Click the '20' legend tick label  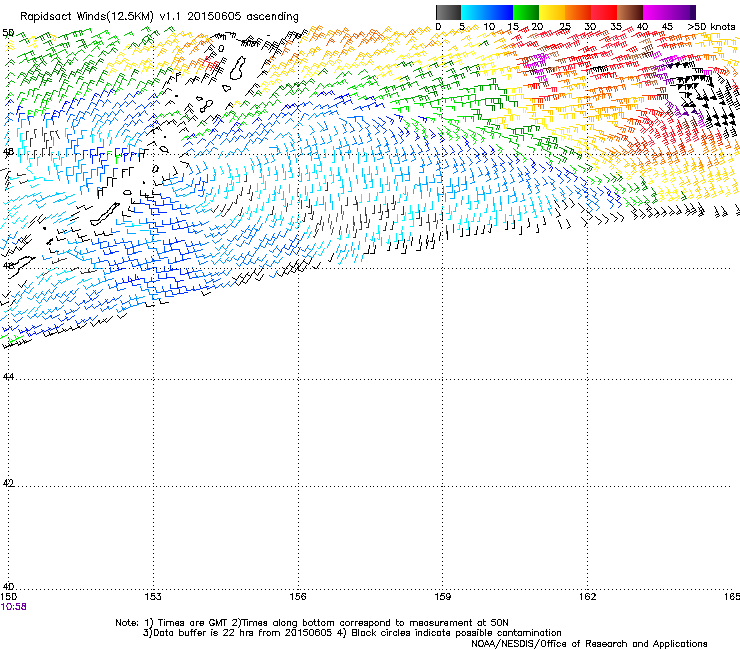tap(537, 27)
